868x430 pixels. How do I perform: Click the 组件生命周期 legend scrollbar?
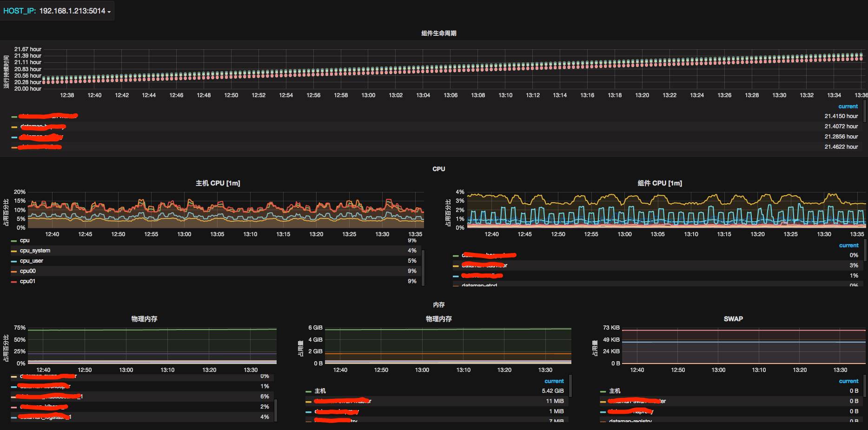(x=865, y=112)
